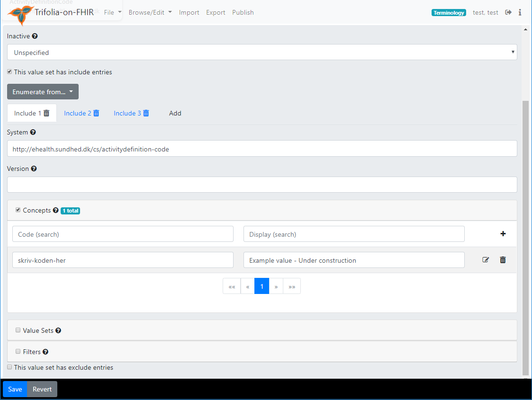Toggle the Concepts checkbox
The width and height of the screenshot is (532, 400).
tap(18, 210)
